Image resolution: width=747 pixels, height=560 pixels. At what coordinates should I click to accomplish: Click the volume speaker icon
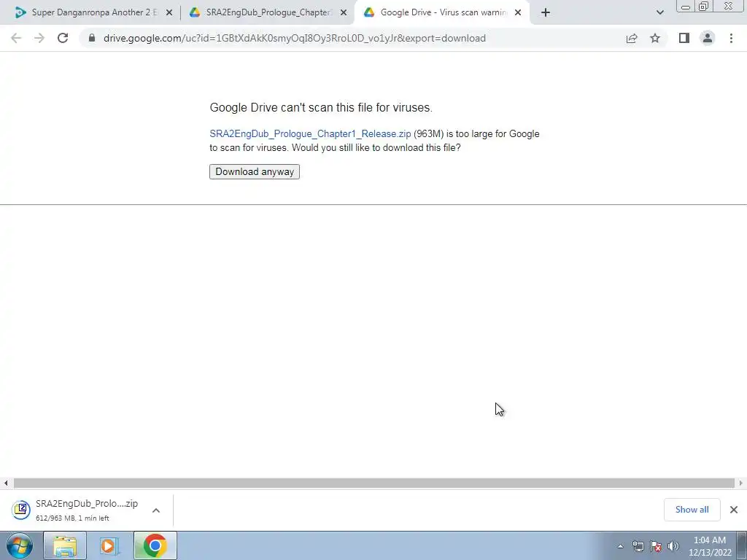[673, 546]
